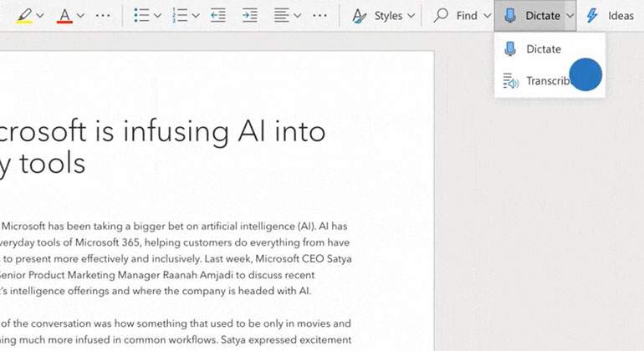Open more font options ellipsis after font color
The height and width of the screenshot is (351, 644).
[x=103, y=16]
